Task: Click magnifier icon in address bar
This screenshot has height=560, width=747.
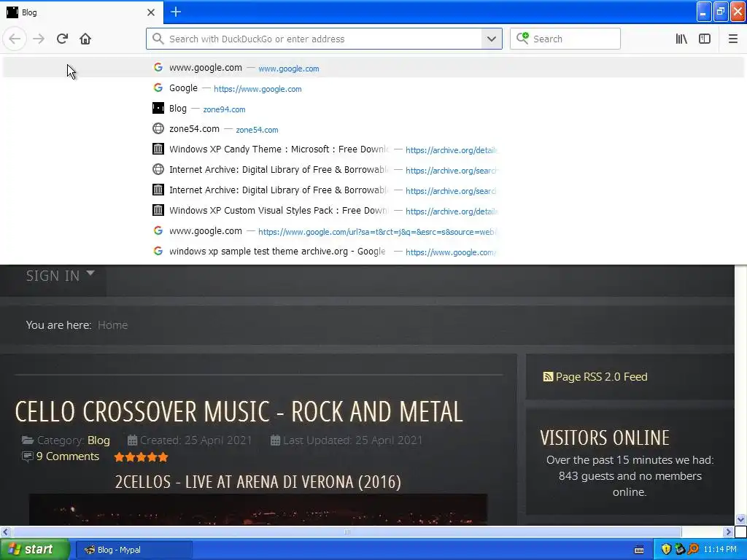Action: click(158, 39)
